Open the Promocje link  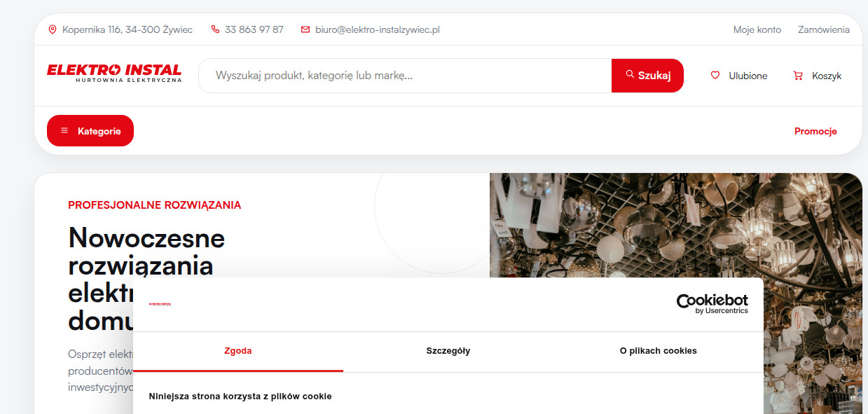815,131
